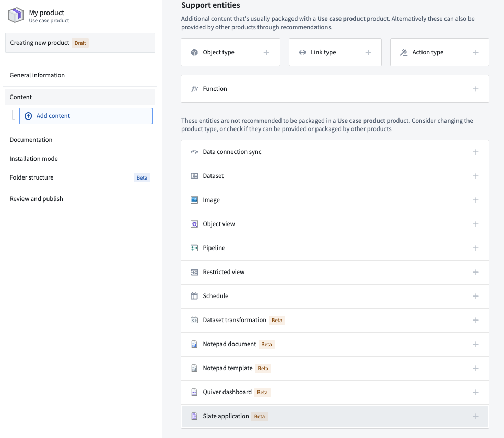Click the Beta badge on Slate application
Screen dimensions: 504x438
click(260, 417)
